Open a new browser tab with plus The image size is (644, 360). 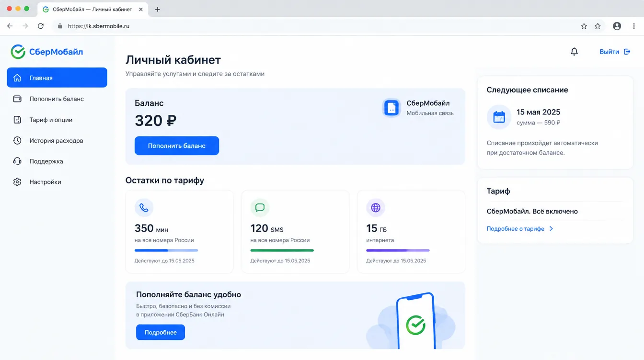point(158,9)
